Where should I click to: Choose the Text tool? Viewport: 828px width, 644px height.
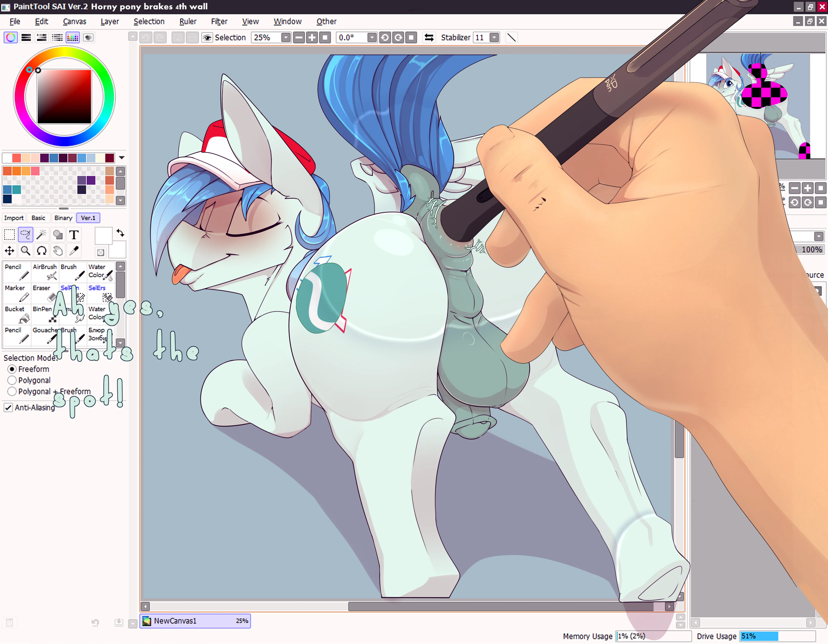(74, 235)
